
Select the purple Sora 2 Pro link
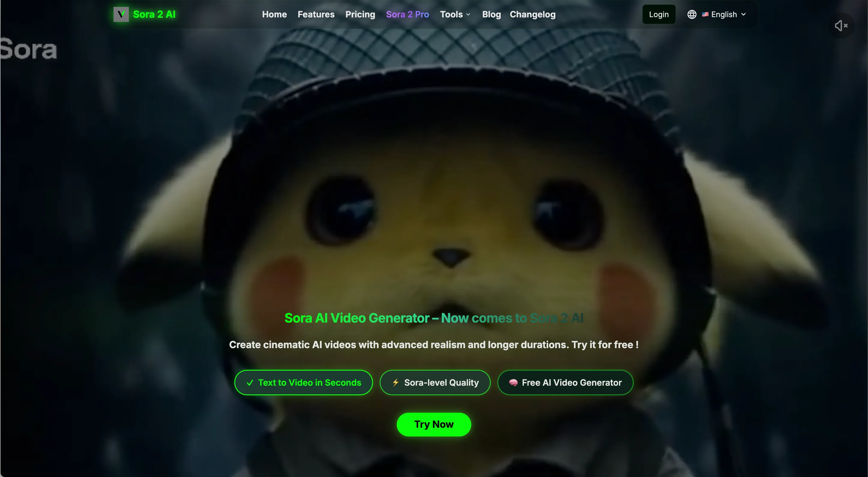point(407,14)
